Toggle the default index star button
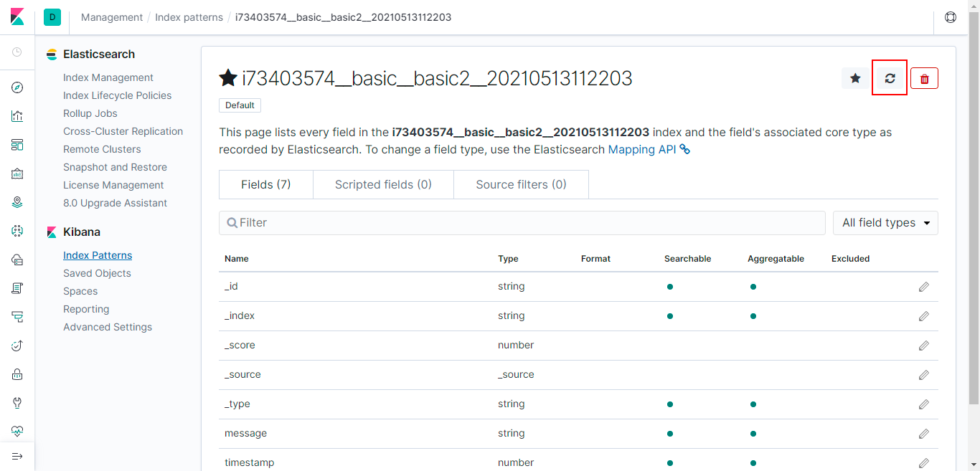The width and height of the screenshot is (980, 471). pyautogui.click(x=855, y=78)
